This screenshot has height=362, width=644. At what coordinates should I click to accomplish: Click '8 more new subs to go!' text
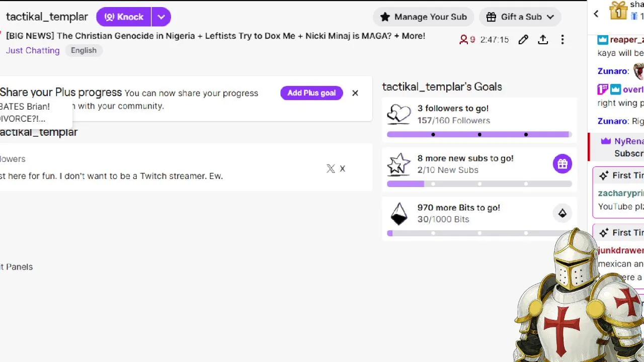point(465,158)
